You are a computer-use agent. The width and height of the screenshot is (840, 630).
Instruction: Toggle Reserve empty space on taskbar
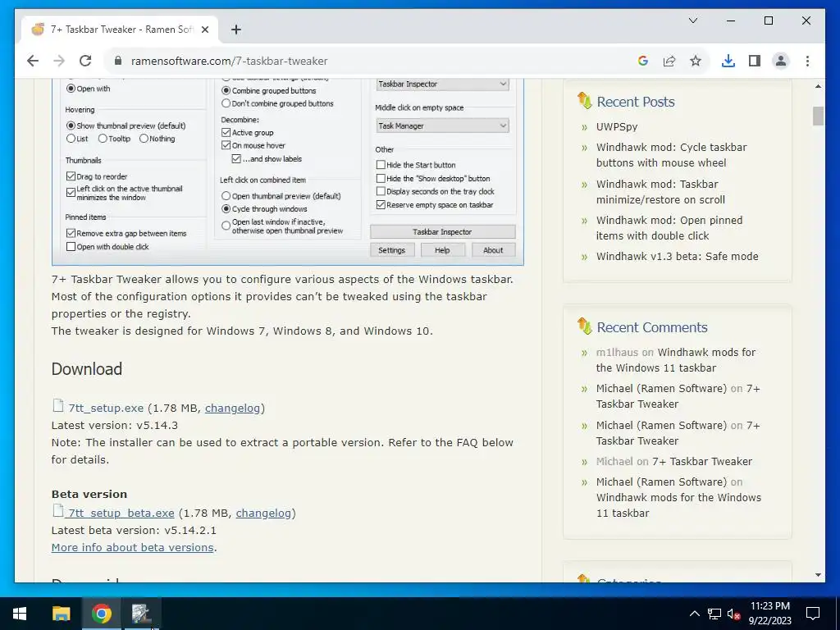tap(381, 204)
